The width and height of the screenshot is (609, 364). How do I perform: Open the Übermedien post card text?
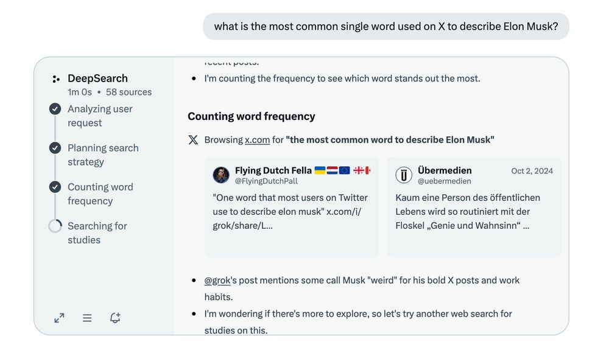tap(468, 211)
